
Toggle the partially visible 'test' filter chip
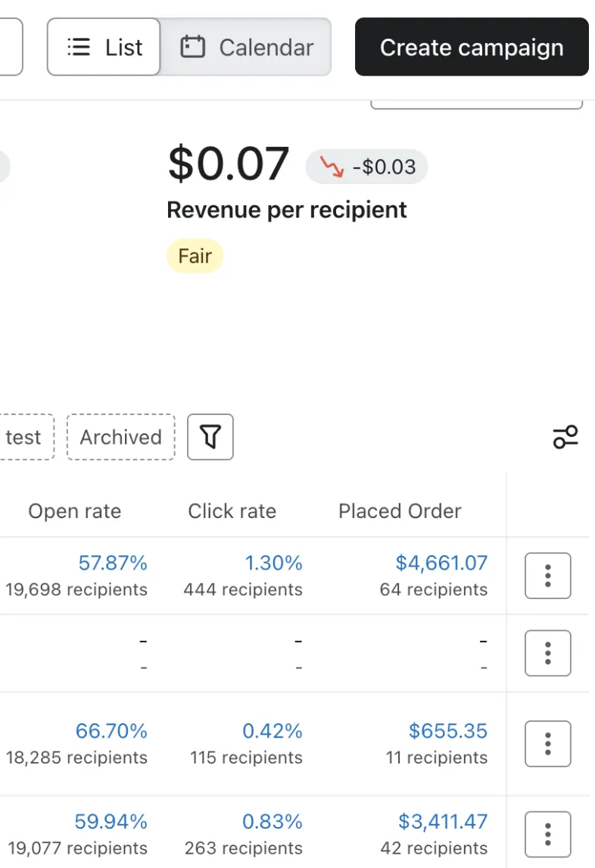(x=24, y=437)
